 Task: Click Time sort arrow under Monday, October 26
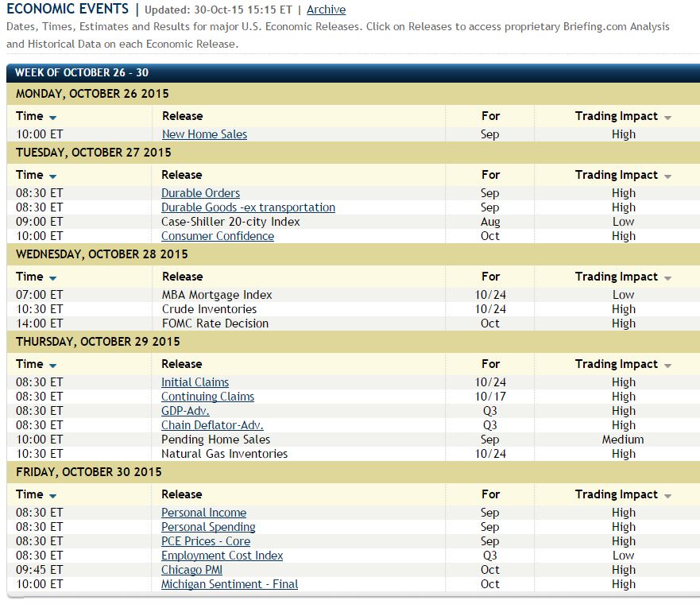(52, 118)
